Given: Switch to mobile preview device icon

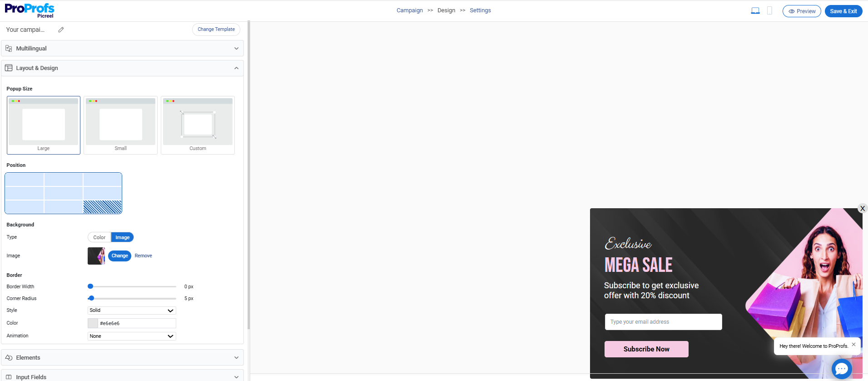Looking at the screenshot, I should click(769, 11).
